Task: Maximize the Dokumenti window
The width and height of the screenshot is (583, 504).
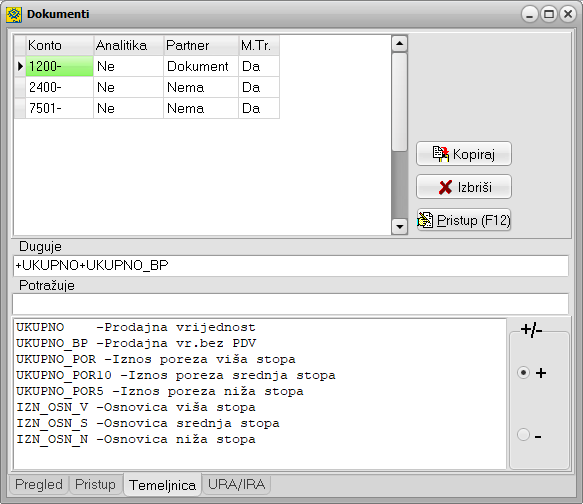Action: click(549, 14)
